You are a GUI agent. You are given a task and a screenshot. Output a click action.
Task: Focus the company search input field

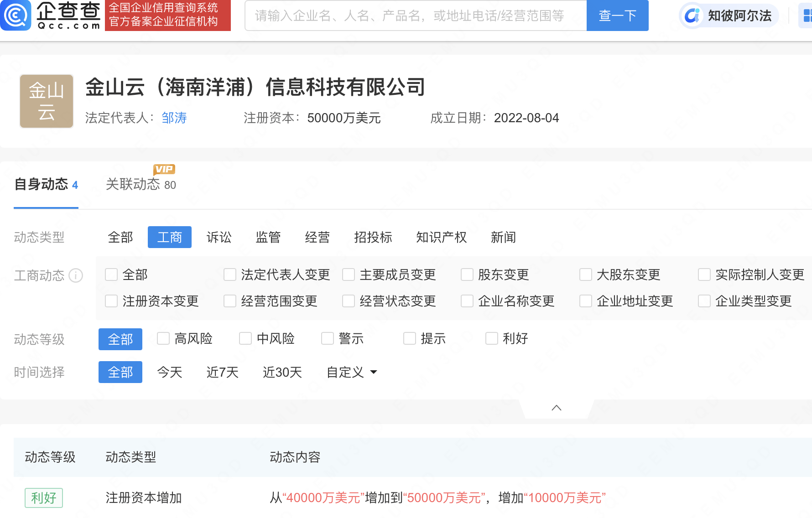tap(416, 16)
